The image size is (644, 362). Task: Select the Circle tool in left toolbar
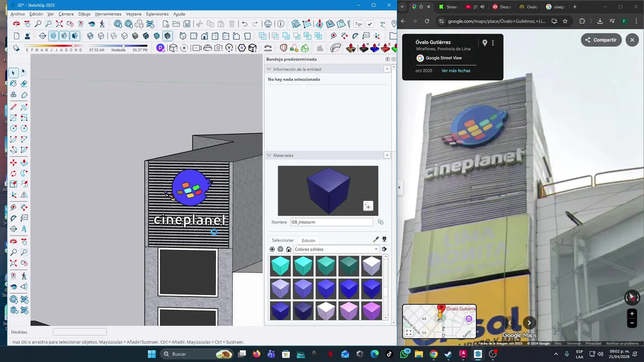click(x=13, y=128)
